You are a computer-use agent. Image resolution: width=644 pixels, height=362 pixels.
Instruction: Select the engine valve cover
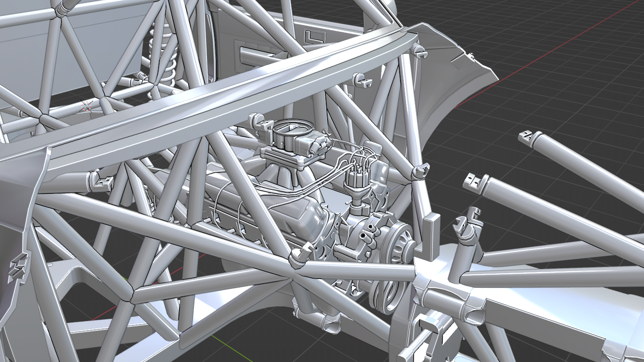pyautogui.click(x=282, y=212)
